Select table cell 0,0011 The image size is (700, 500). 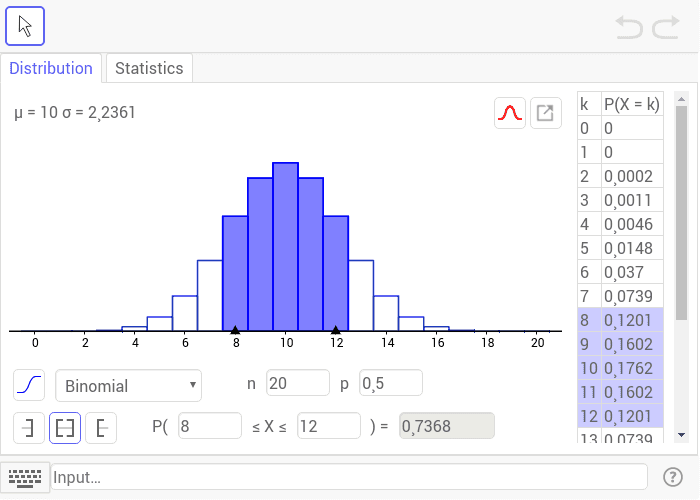coord(632,200)
